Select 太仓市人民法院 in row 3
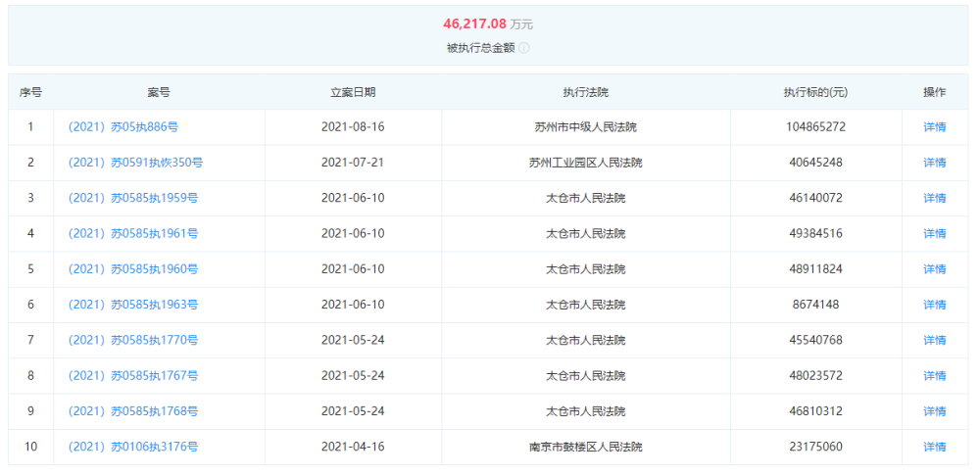980x475 pixels. (586, 198)
